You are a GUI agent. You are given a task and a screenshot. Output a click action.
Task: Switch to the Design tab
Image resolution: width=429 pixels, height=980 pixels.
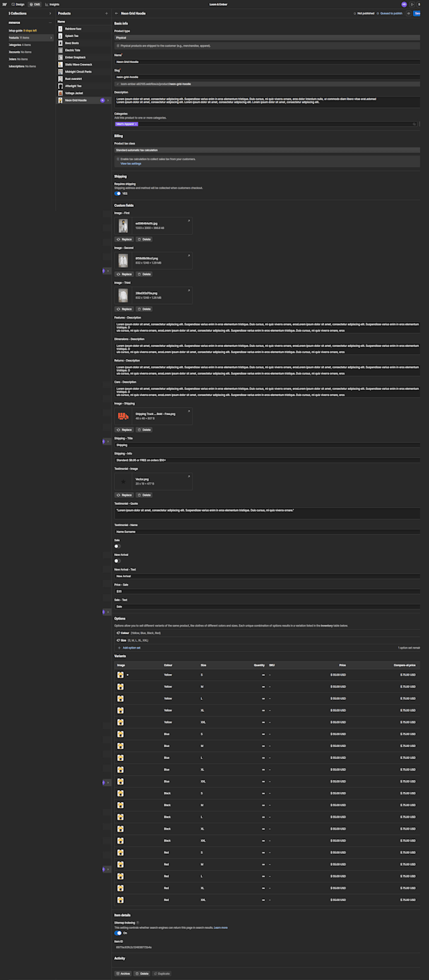(18, 4)
